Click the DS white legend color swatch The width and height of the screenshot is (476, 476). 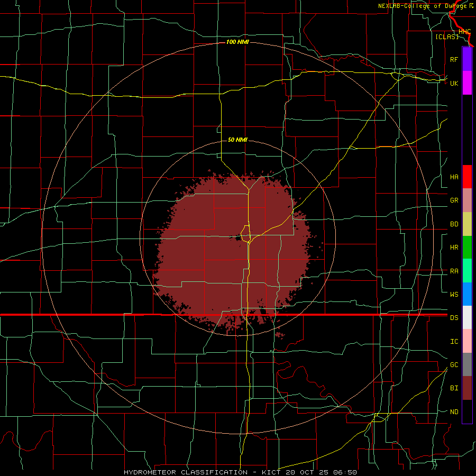[467, 317]
